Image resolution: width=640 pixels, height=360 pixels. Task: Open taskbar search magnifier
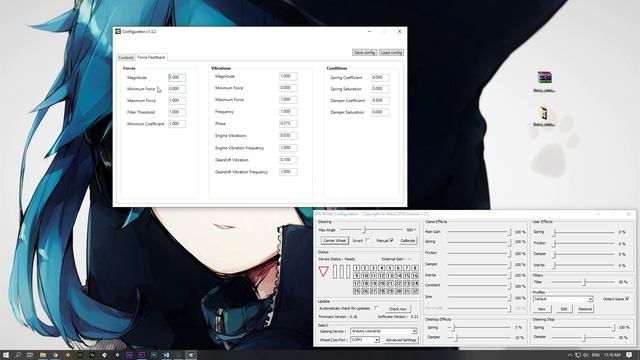tap(18, 355)
